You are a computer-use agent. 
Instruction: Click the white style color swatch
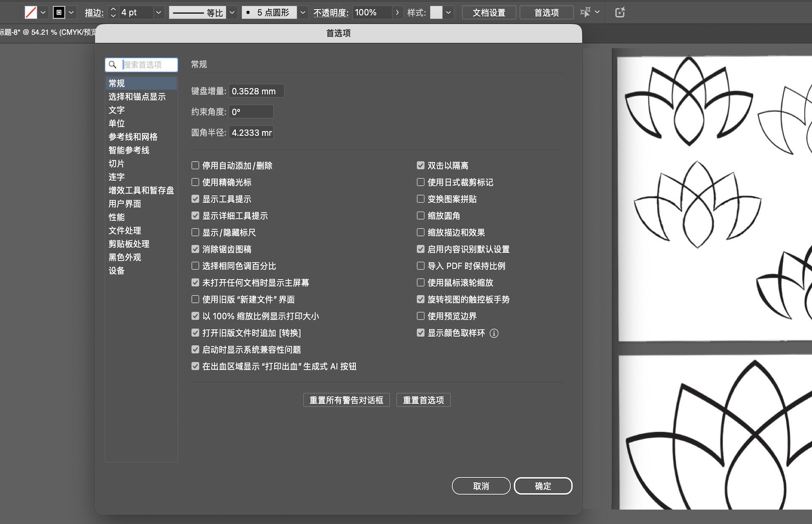coord(436,12)
